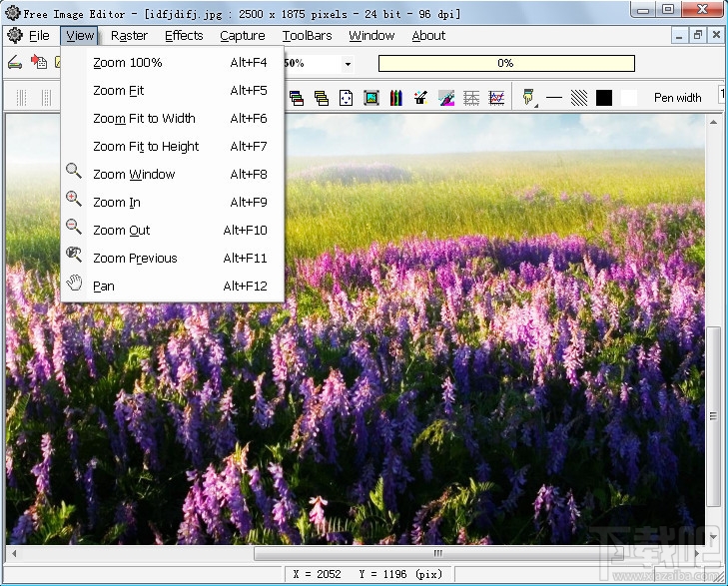The image size is (728, 586).
Task: Open the About menu
Action: click(x=428, y=36)
